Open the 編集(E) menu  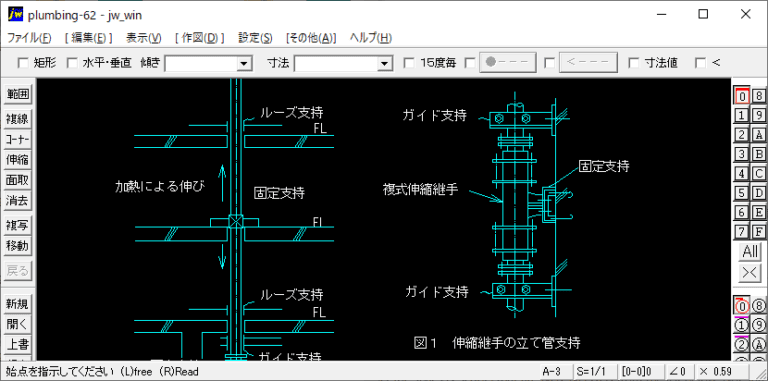click(x=89, y=38)
